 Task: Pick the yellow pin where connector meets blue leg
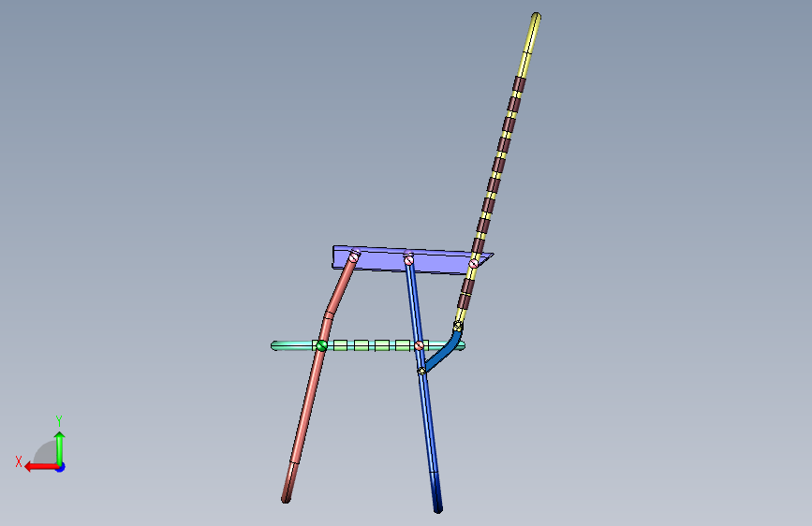click(x=422, y=371)
